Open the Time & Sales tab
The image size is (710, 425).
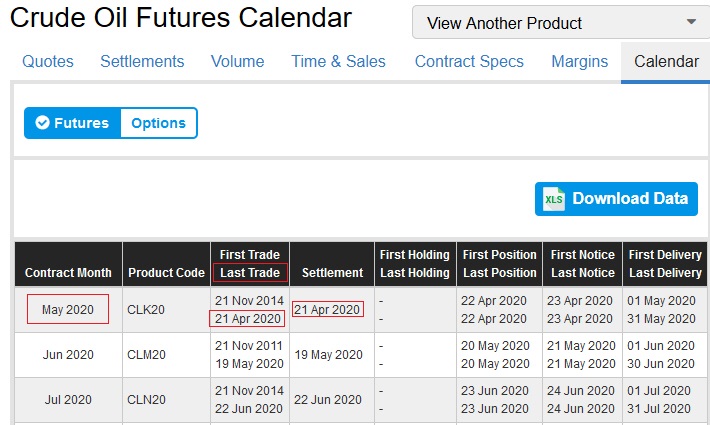pyautogui.click(x=338, y=62)
